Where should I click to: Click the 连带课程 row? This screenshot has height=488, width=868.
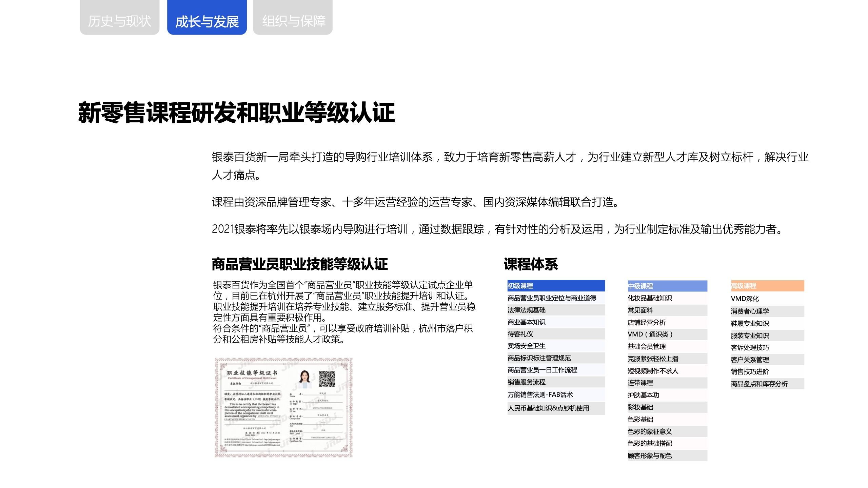coord(667,383)
